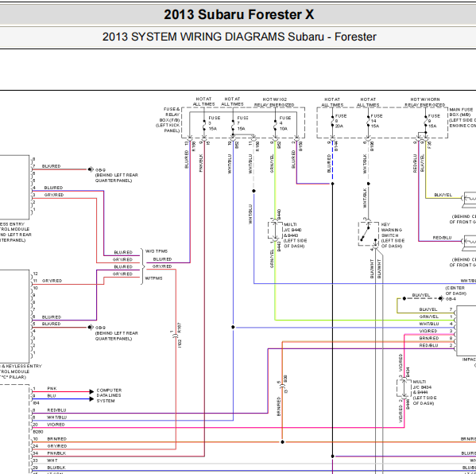476x474 pixels.
Task: Click the "WHT" wire label at pin 33
Action: tap(52, 460)
